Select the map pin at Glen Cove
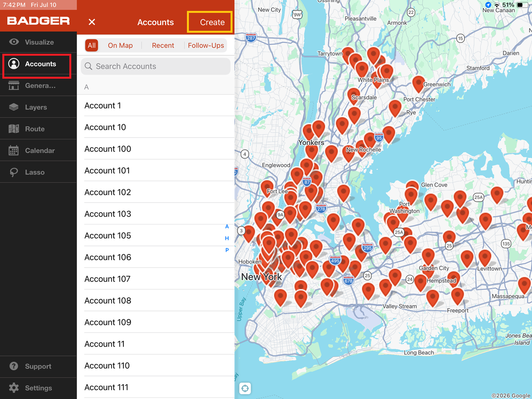532x399 pixels. tap(412, 188)
